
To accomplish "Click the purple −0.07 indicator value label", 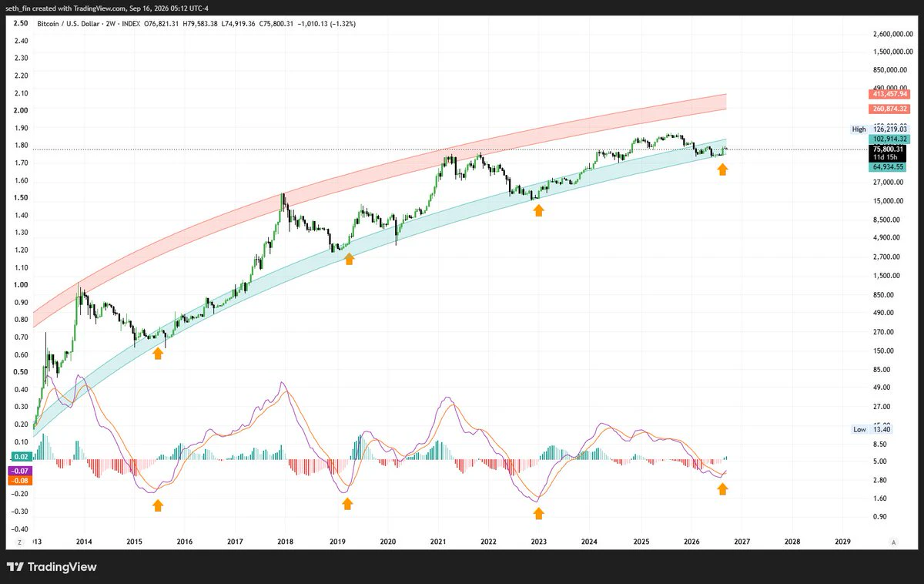I will (19, 470).
